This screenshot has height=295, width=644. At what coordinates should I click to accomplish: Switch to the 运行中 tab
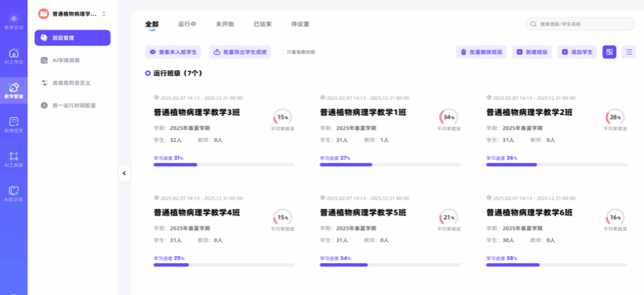coord(187,24)
